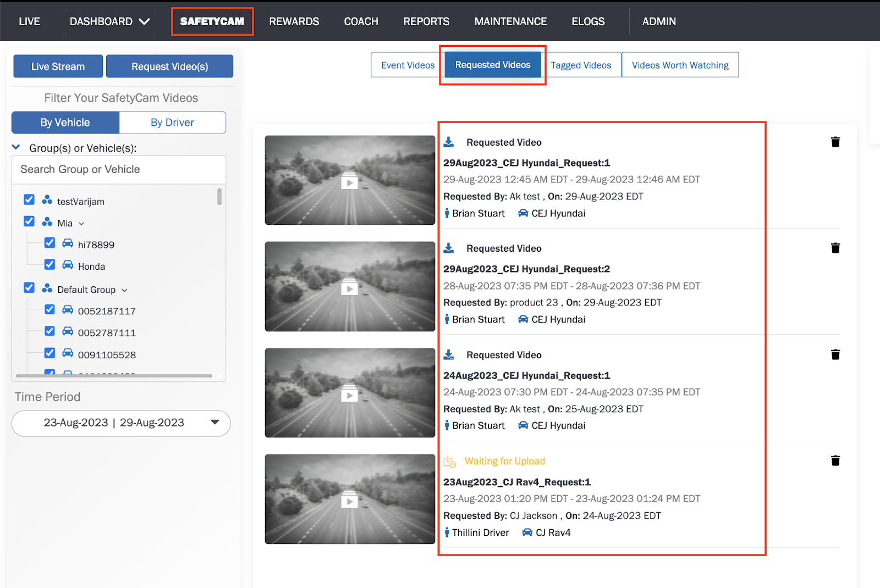The width and height of the screenshot is (880, 588).
Task: Delete the 29Aug2023_CEJ Hyundai_Request:2 video
Action: click(x=835, y=248)
